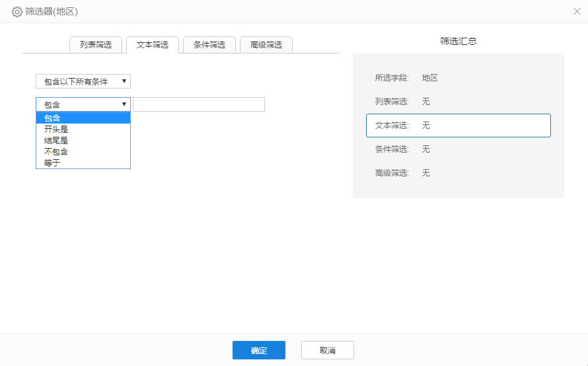Click the 条件筛选 summary row

(459, 149)
